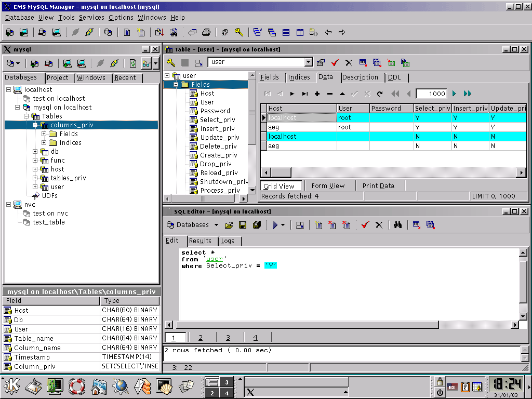Select query tab 2 in SQL Editor
The width and height of the screenshot is (532, 399).
click(201, 338)
